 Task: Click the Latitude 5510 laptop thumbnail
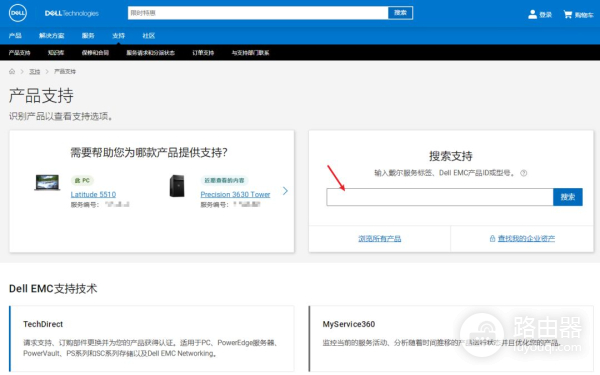47,183
